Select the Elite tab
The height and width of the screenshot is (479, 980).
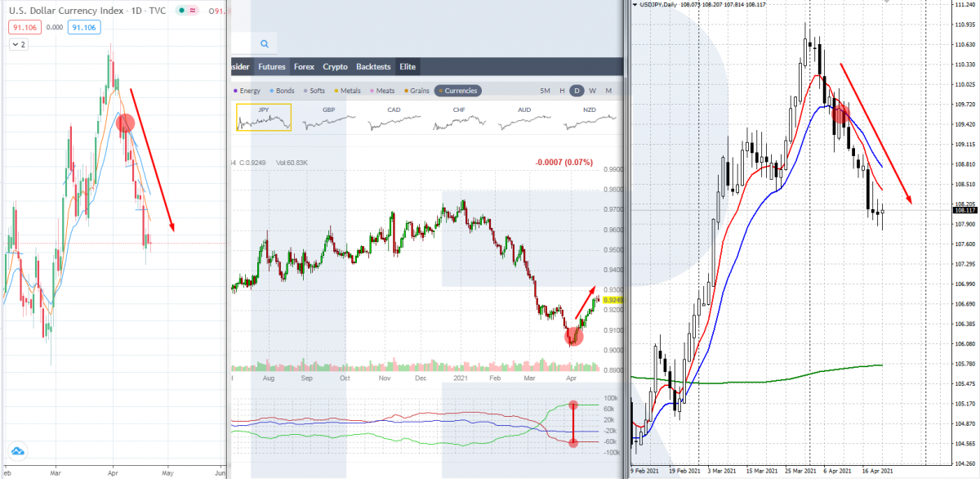408,67
